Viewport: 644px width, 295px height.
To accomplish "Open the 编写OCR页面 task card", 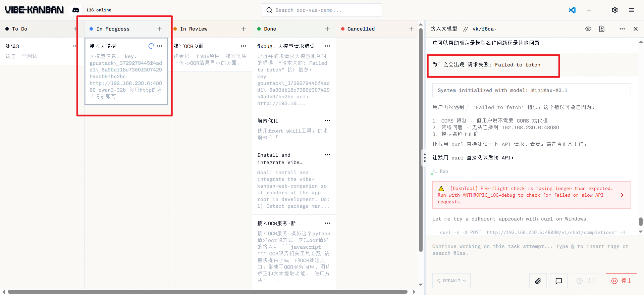I will 210,54.
